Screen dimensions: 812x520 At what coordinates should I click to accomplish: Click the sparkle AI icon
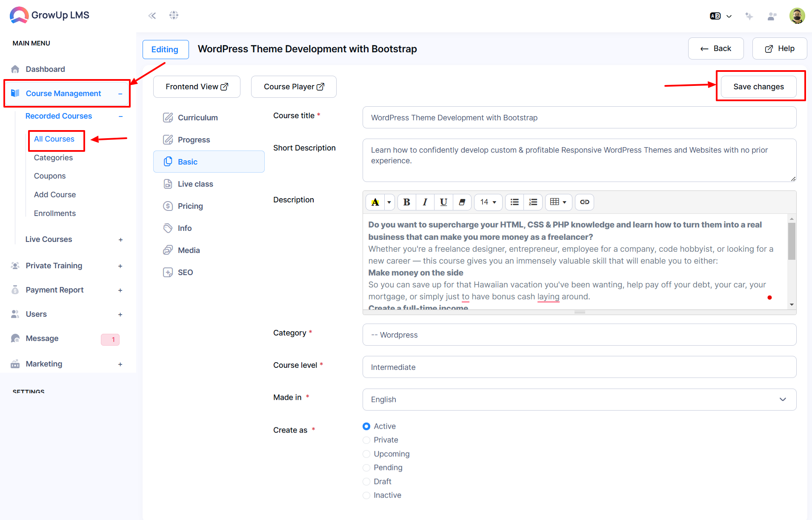point(749,16)
